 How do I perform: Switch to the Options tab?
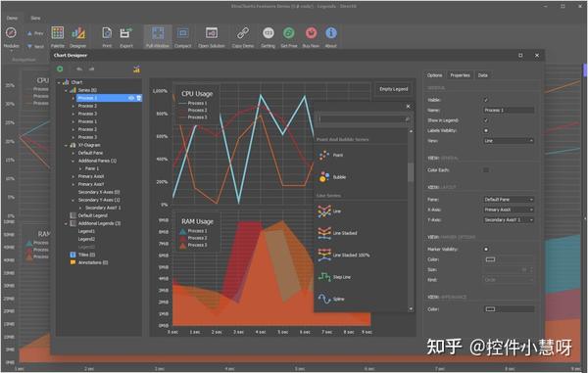coord(434,75)
